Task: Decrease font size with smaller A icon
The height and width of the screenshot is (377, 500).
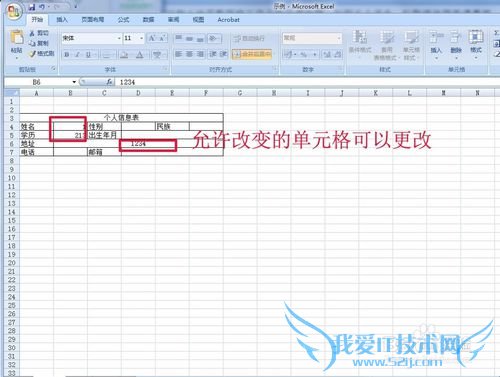Action: click(162, 38)
